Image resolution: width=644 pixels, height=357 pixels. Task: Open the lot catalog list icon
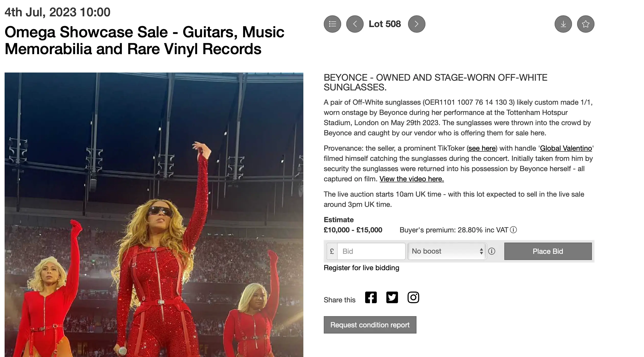tap(332, 24)
